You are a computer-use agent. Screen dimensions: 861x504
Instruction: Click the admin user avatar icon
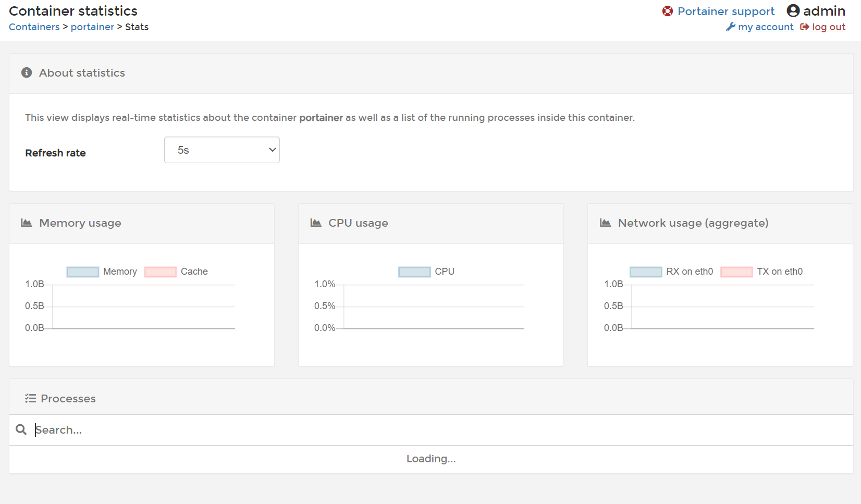pos(793,10)
